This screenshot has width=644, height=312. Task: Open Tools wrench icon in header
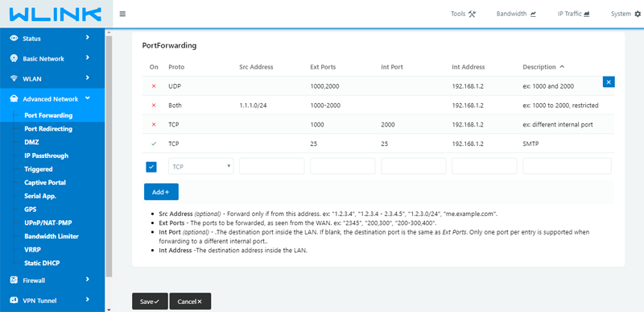[472, 14]
